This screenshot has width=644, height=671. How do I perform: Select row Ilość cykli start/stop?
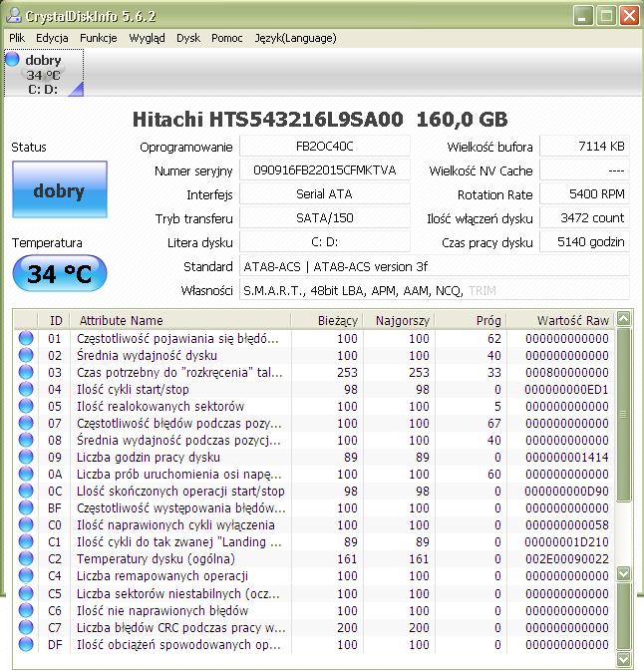(314, 390)
